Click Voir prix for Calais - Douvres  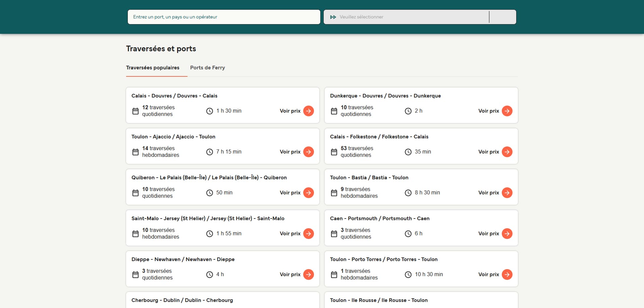pos(290,111)
